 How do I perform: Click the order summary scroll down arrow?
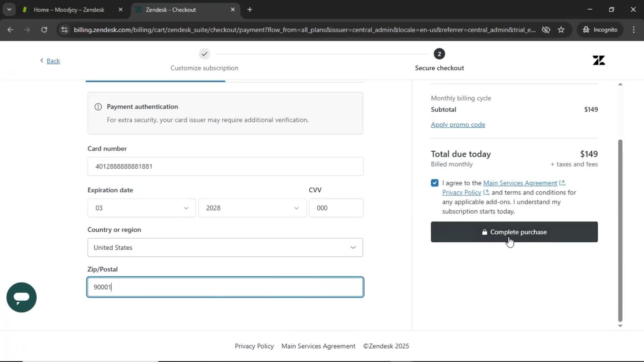pyautogui.click(x=620, y=326)
